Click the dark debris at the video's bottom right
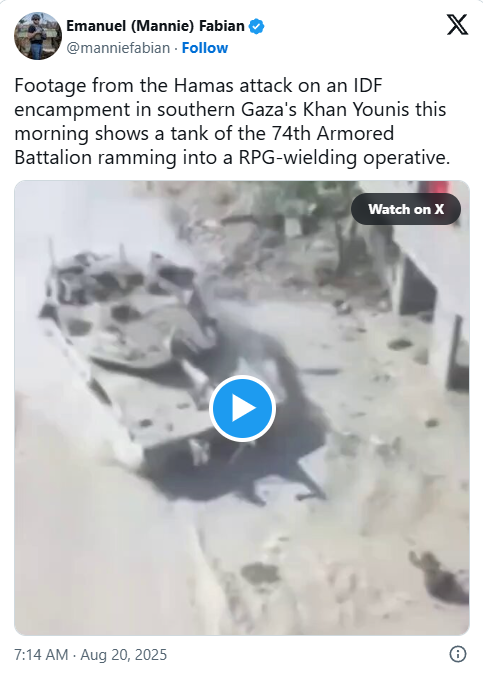Screen dimensions: 483x673 tap(439, 577)
